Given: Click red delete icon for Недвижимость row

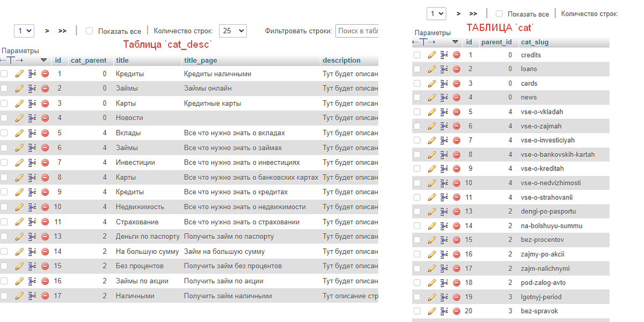Looking at the screenshot, I should (x=45, y=207).
